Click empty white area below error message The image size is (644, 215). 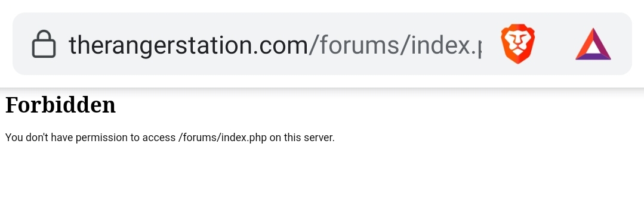(322, 180)
